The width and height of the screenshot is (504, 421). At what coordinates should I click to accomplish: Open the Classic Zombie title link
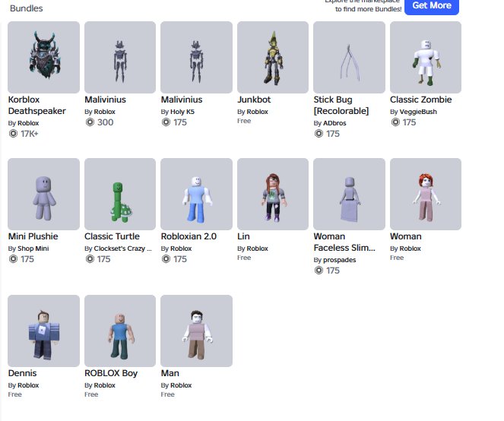coord(420,100)
